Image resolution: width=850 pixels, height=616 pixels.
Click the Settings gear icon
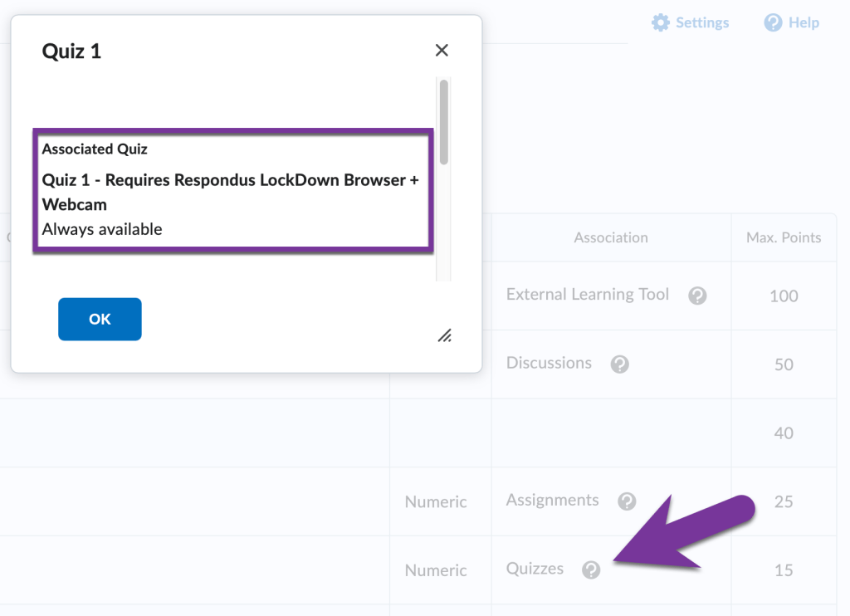[661, 23]
